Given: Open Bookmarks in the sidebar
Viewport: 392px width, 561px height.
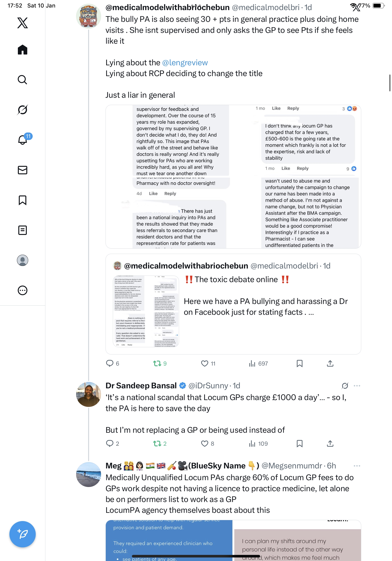Looking at the screenshot, I should pos(23,200).
